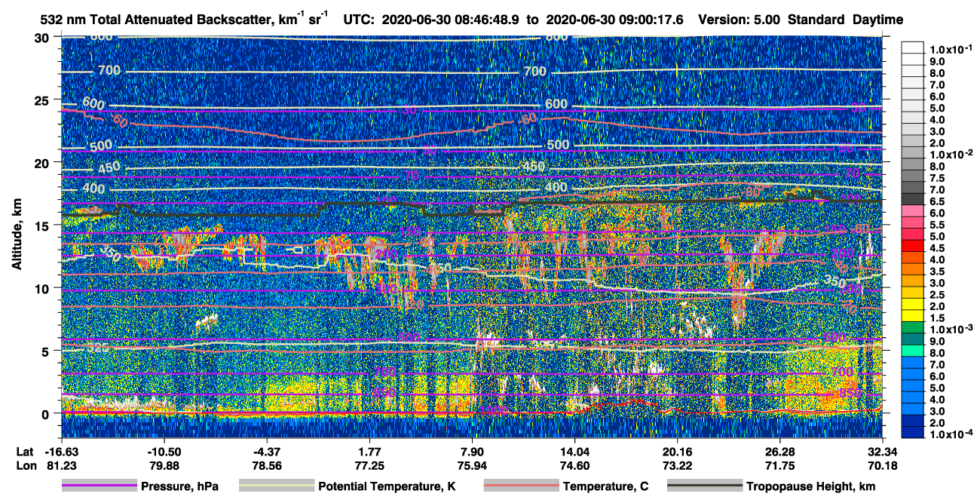
Task: Select the Potential Temperature legend line sample
Action: click(277, 486)
